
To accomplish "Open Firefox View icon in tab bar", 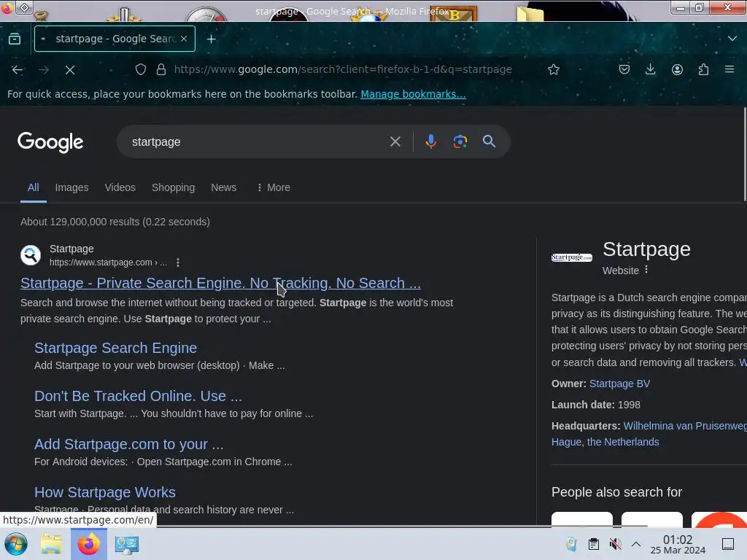I will (x=15, y=39).
